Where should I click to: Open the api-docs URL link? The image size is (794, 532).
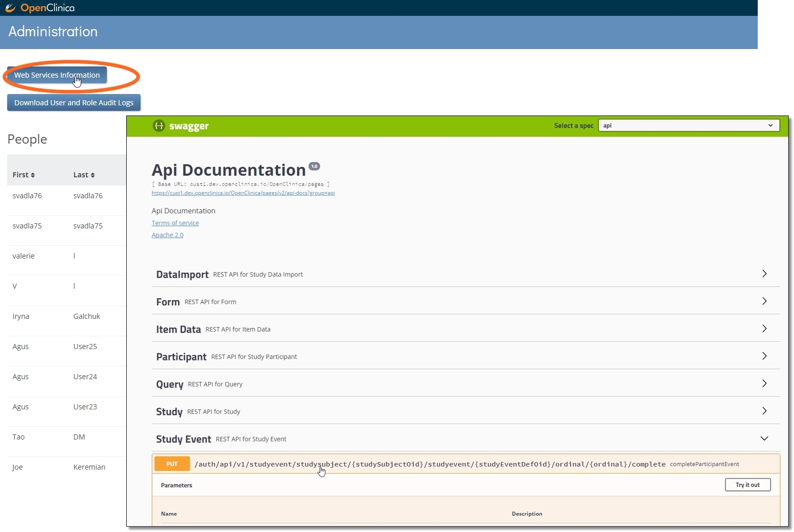click(x=243, y=193)
